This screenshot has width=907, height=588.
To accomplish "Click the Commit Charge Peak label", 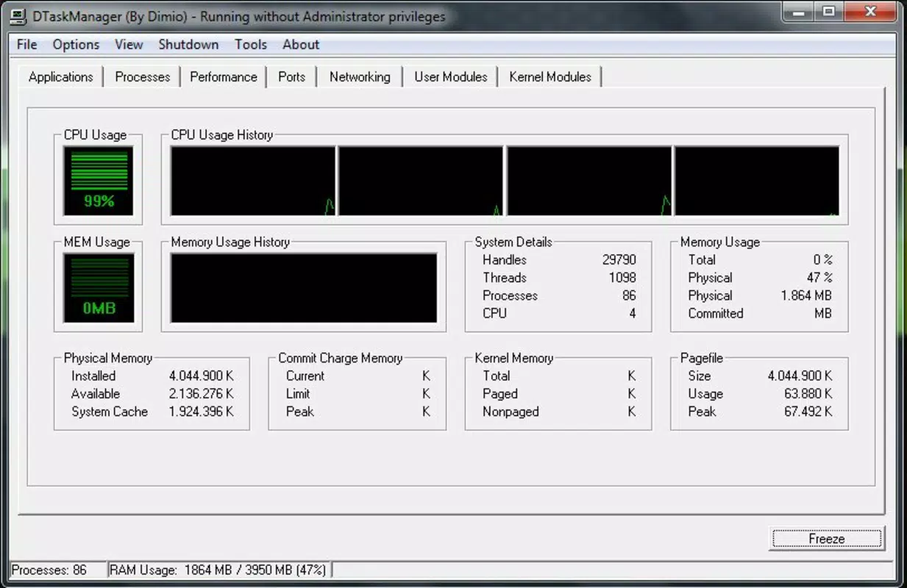I will click(x=300, y=412).
